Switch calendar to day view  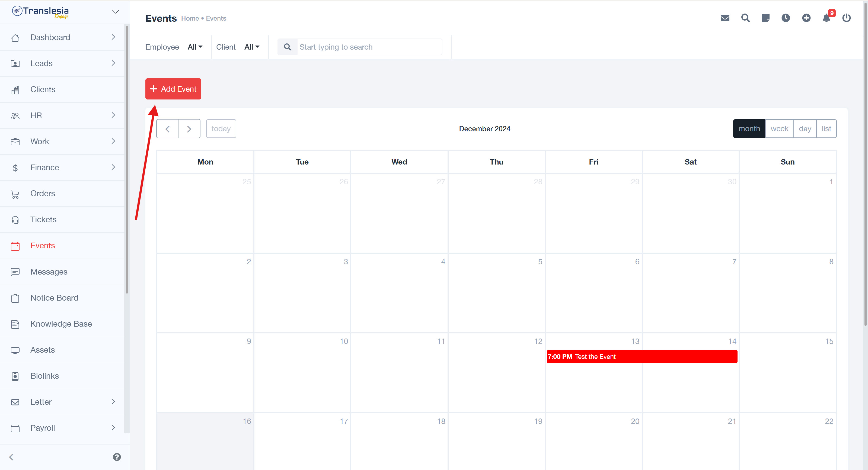[805, 128]
